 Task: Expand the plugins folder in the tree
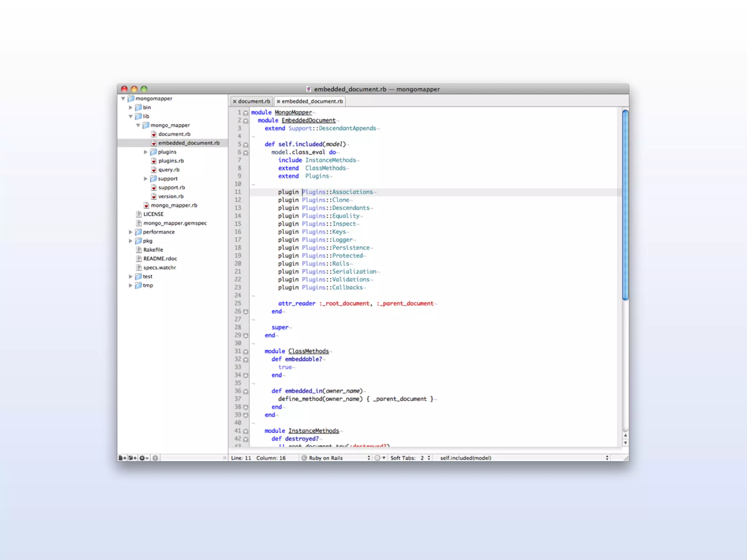click(x=146, y=152)
